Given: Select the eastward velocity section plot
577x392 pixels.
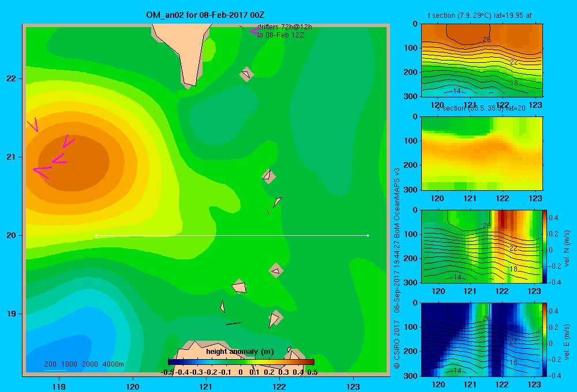Looking at the screenshot, I should tap(482, 340).
